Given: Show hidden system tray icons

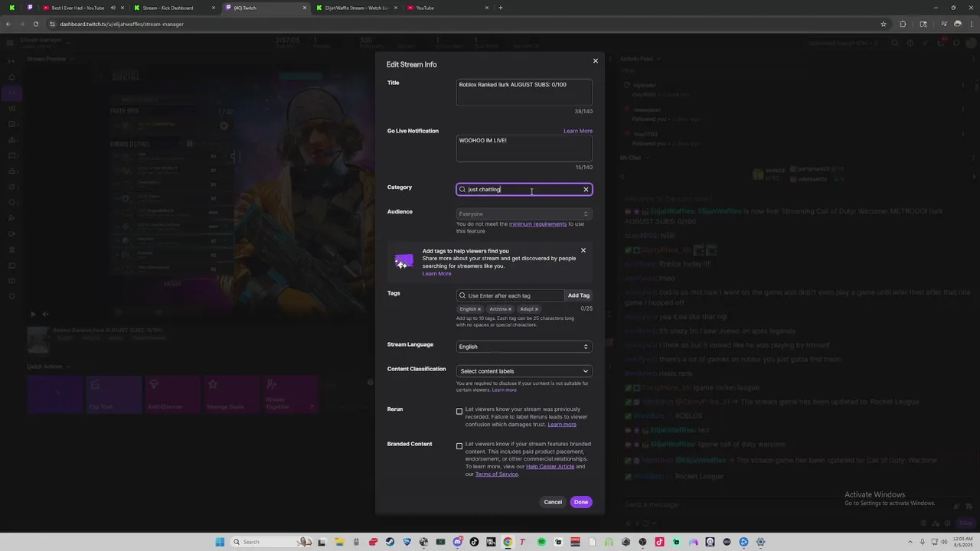Looking at the screenshot, I should coord(910,542).
